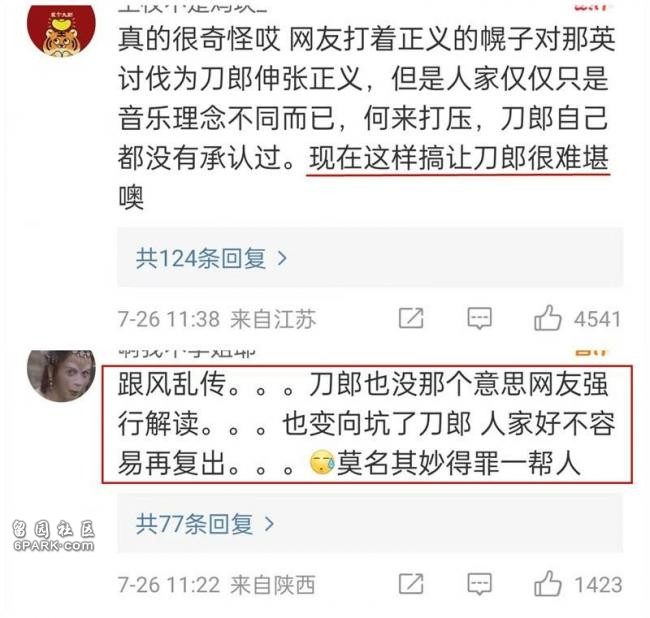Tap the cropped username above second comment
The image size is (650, 618).
tap(187, 353)
